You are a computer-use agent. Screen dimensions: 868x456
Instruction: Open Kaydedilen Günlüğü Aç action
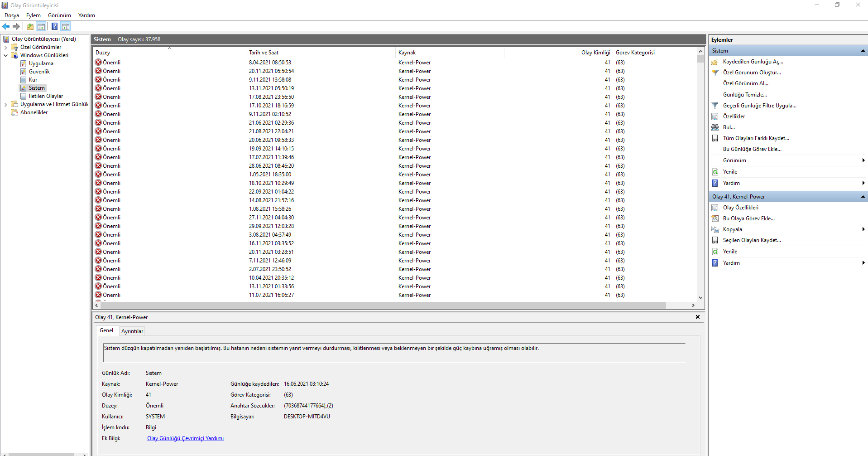point(753,62)
